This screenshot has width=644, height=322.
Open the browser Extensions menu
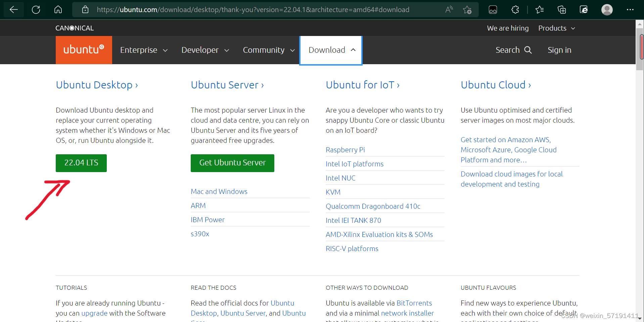coord(515,9)
